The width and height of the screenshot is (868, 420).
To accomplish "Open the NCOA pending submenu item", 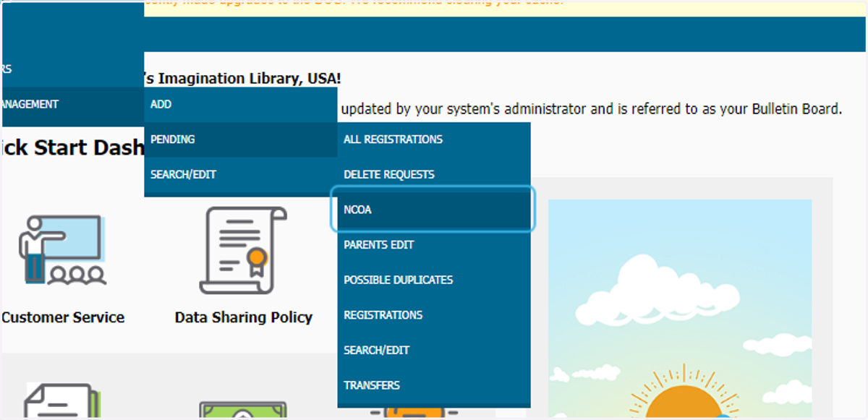I will click(x=433, y=210).
